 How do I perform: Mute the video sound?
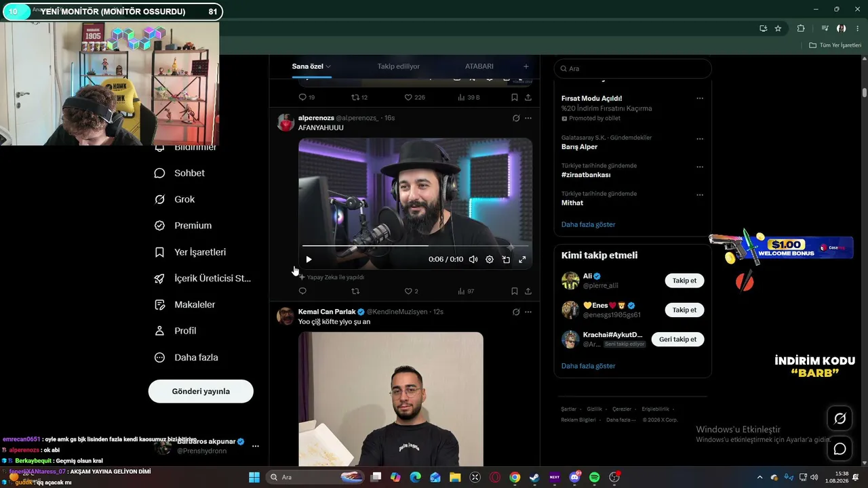(x=473, y=260)
